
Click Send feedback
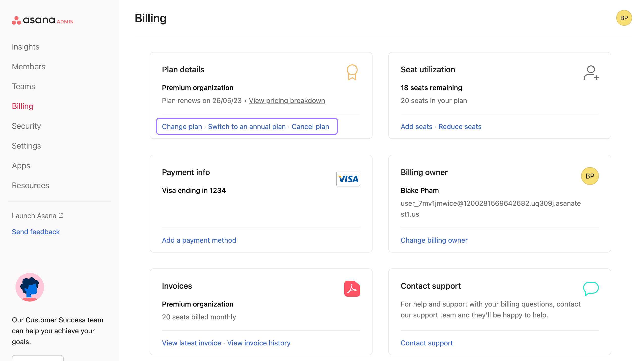(36, 232)
